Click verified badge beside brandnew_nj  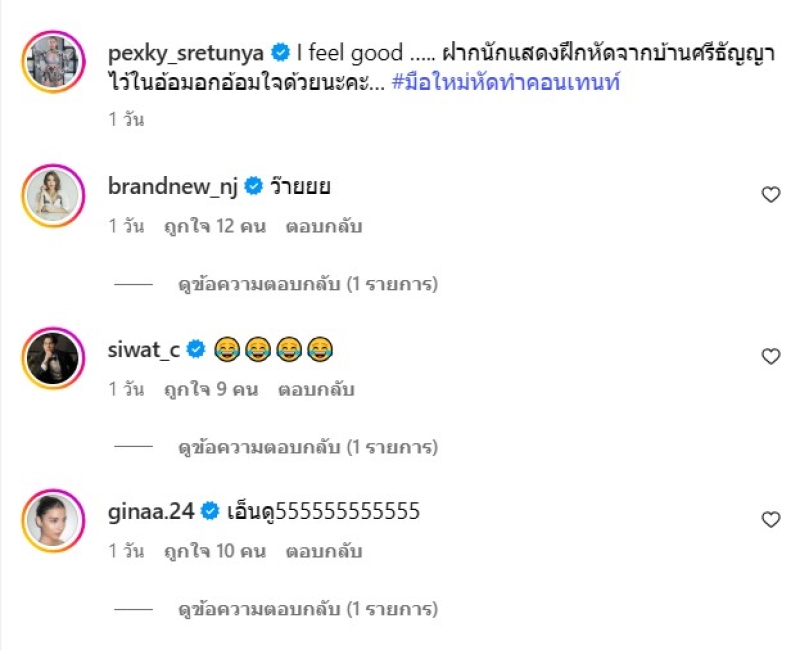(x=254, y=186)
